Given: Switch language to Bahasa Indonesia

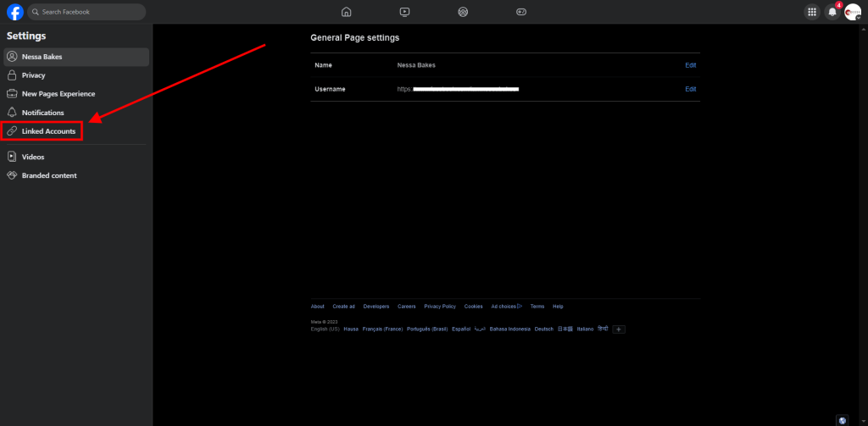Looking at the screenshot, I should click(x=509, y=329).
